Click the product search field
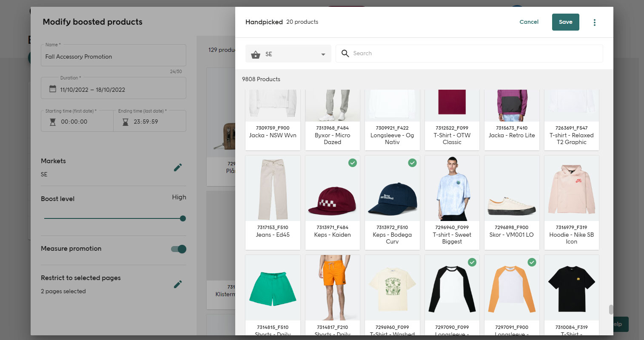Screen dimensions: 644x340 [469, 54]
